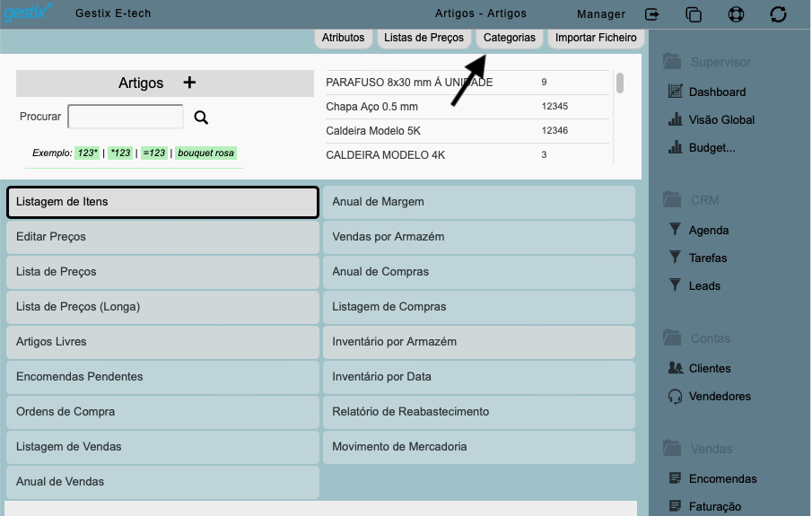Select Caldeira Modelo 5K row

467,131
